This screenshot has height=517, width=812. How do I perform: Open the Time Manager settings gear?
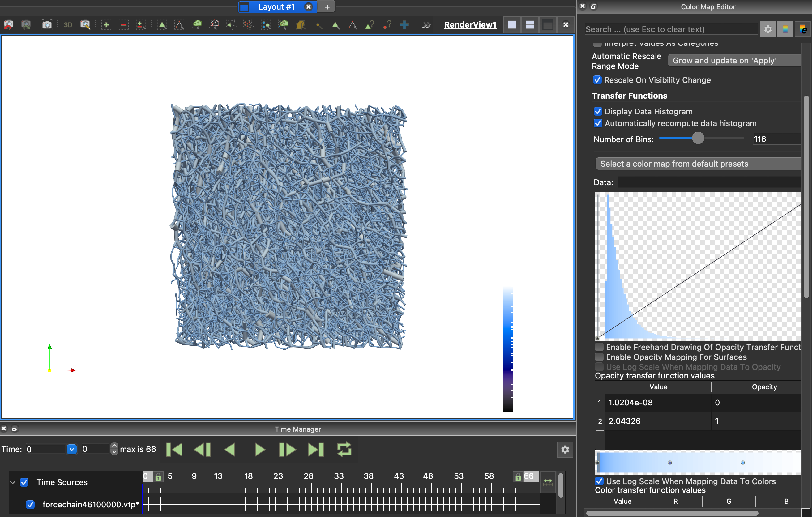coord(565,450)
